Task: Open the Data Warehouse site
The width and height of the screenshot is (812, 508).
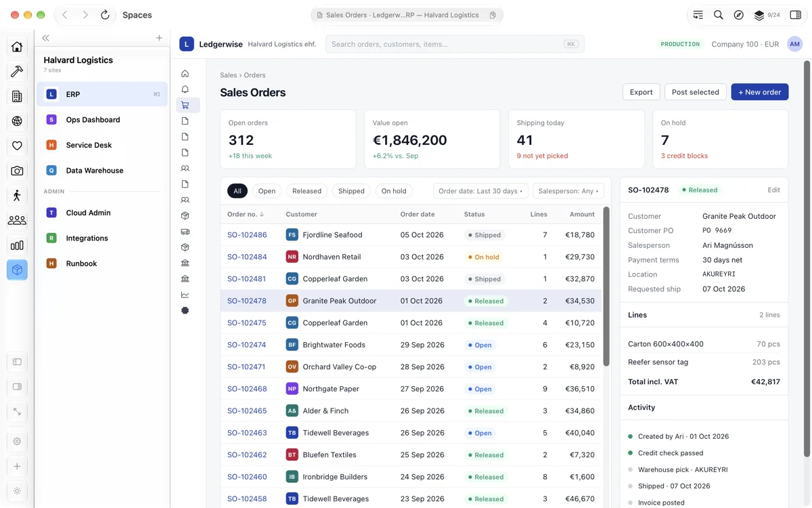Action: (x=102, y=171)
